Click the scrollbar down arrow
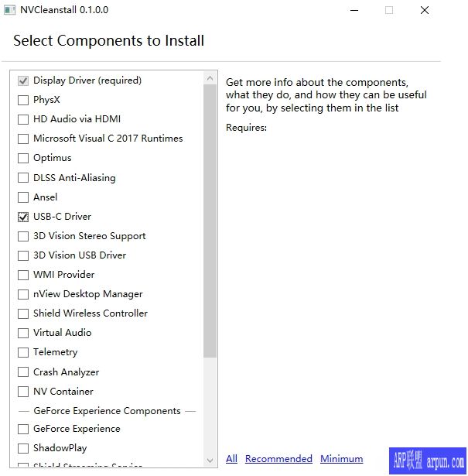Image resolution: width=468 pixels, height=476 pixels. (x=210, y=461)
